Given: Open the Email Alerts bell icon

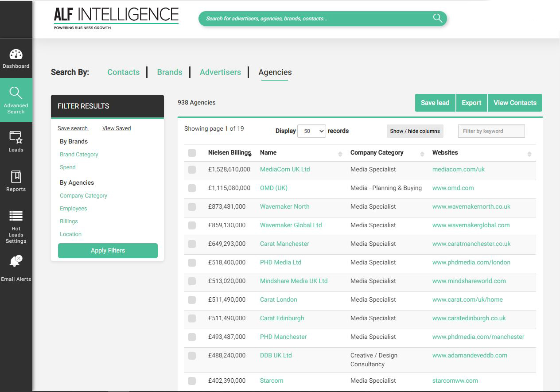Looking at the screenshot, I should click(16, 261).
